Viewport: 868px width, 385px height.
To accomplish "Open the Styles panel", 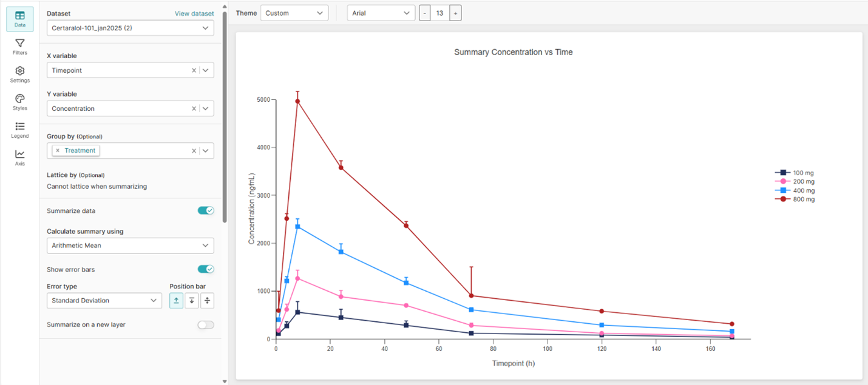I will point(19,102).
